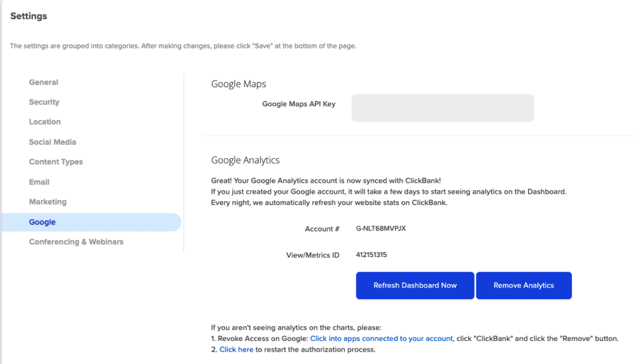Open the Marketing settings category
The width and height of the screenshot is (636, 364).
[47, 202]
